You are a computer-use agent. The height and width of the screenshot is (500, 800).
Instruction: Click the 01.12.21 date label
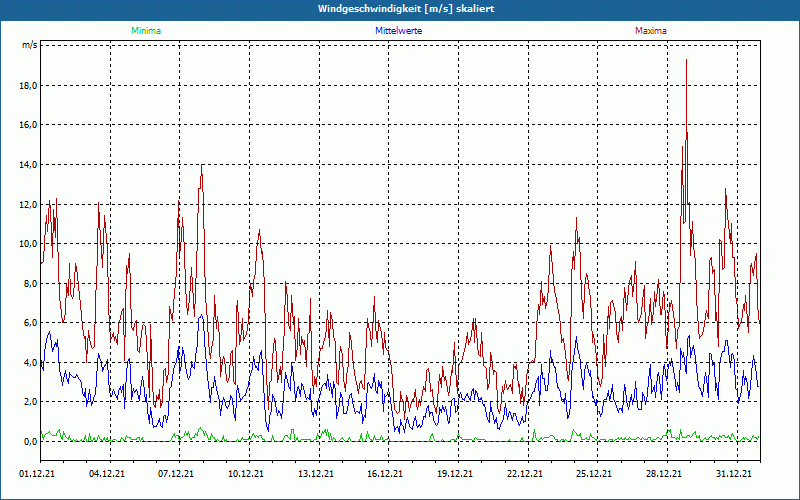pos(37,474)
